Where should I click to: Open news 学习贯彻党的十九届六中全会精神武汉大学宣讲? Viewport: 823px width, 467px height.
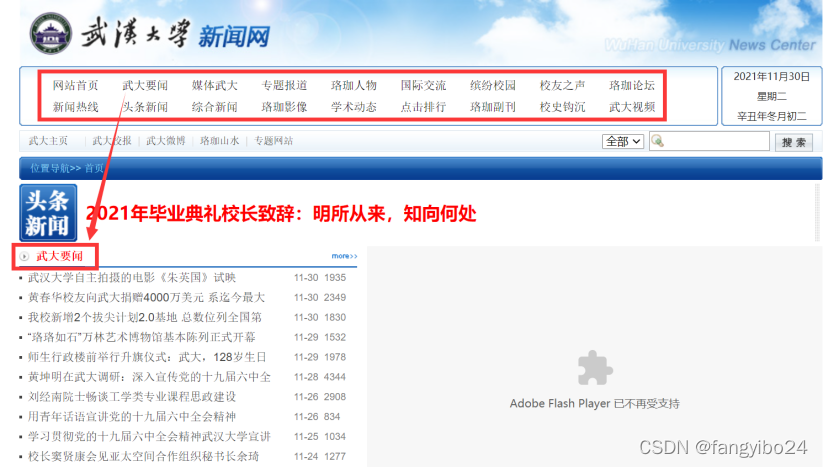[x=150, y=437]
